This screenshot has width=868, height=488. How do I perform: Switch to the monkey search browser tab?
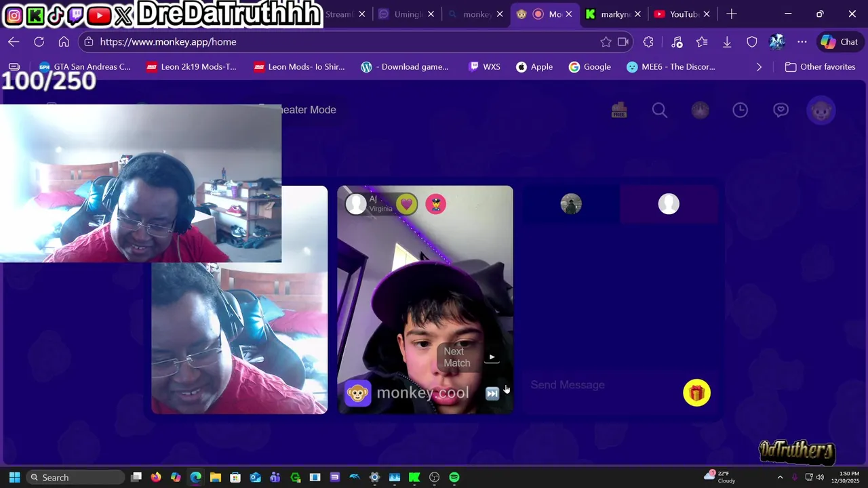click(472, 14)
